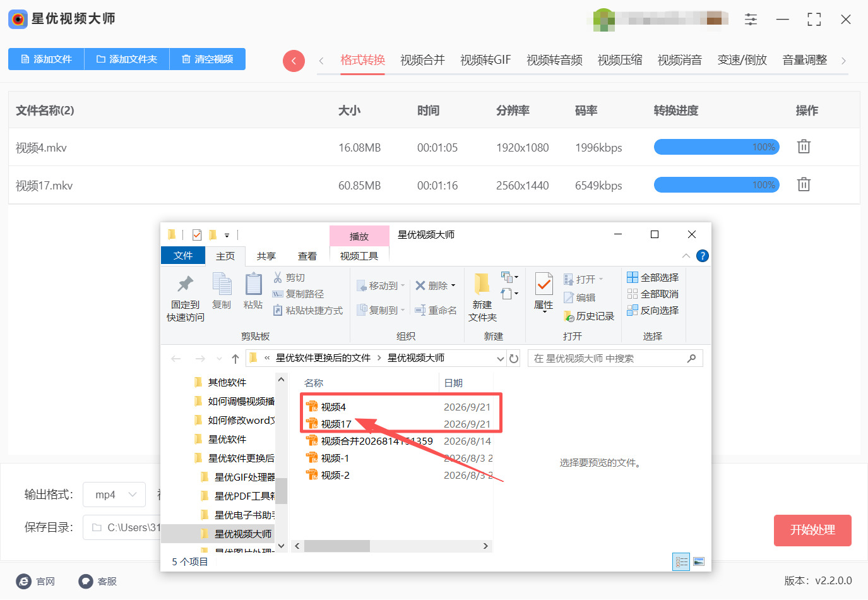Select the 视频-1 file in Explorer
The height and width of the screenshot is (600, 868).
[335, 458]
